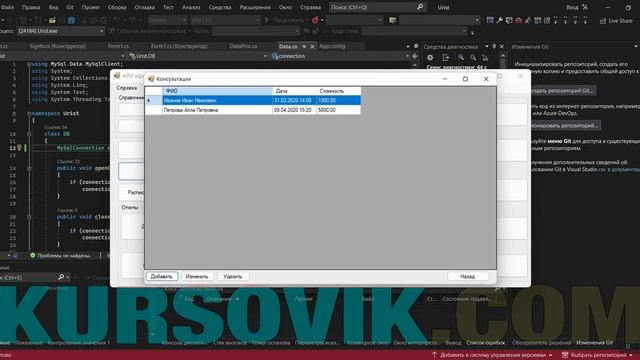This screenshot has height=360, width=640.
Task: Open the process dropdown [24184] Urist.exe
Action: pos(60,31)
